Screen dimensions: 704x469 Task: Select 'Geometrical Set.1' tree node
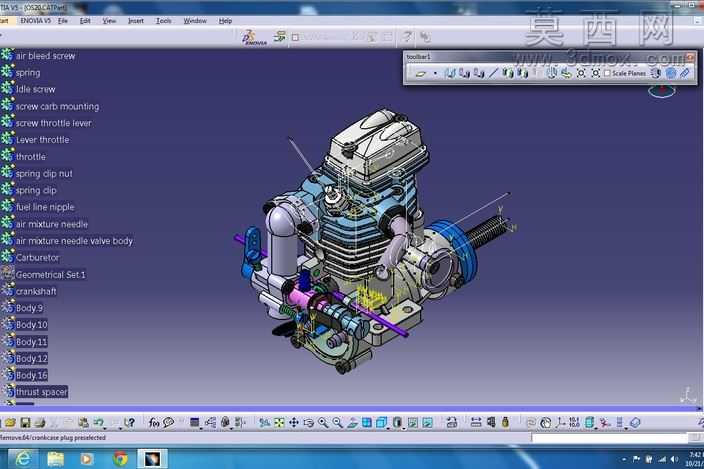pyautogui.click(x=50, y=275)
